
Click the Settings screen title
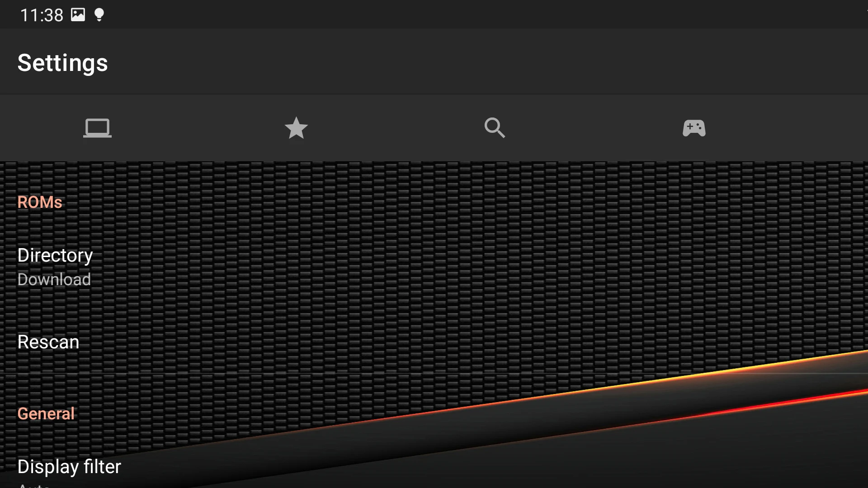click(63, 63)
